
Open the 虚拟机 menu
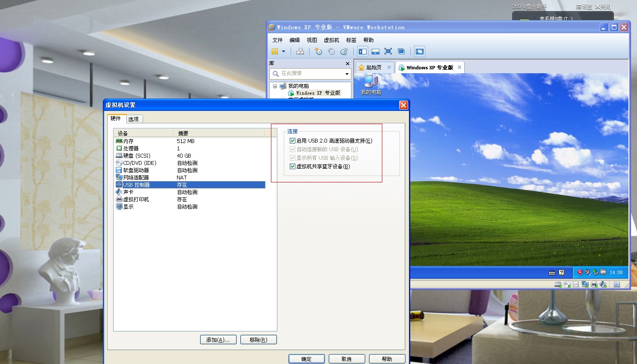click(x=331, y=40)
